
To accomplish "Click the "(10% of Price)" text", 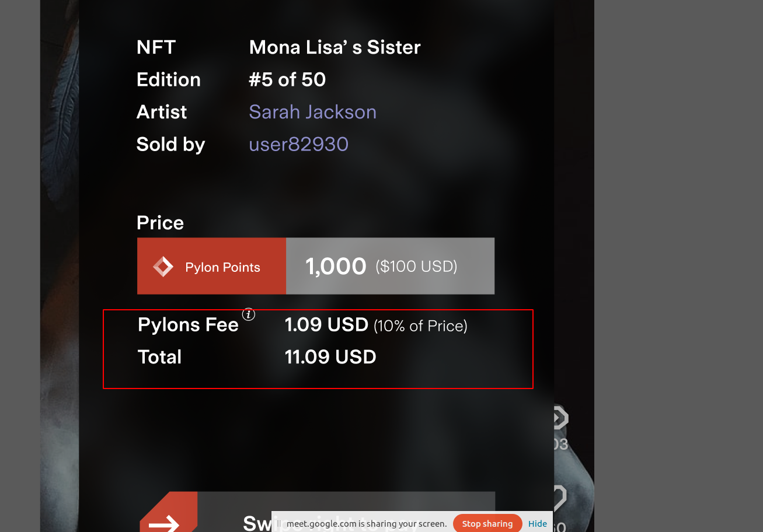I will coord(420,326).
